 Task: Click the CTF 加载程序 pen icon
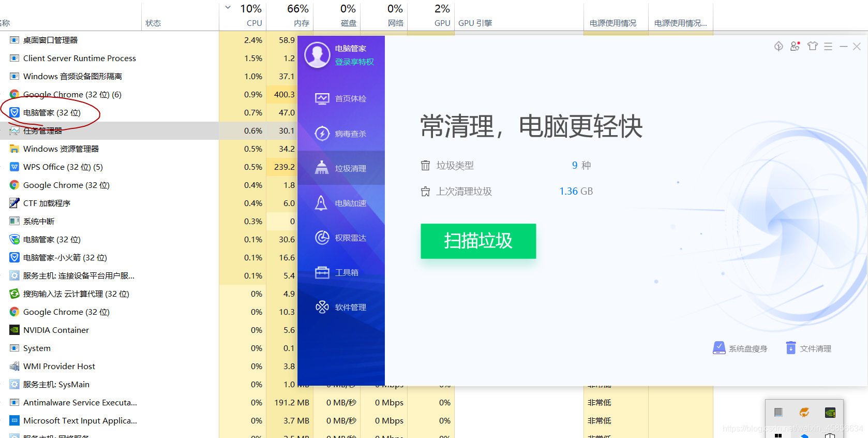(x=14, y=203)
